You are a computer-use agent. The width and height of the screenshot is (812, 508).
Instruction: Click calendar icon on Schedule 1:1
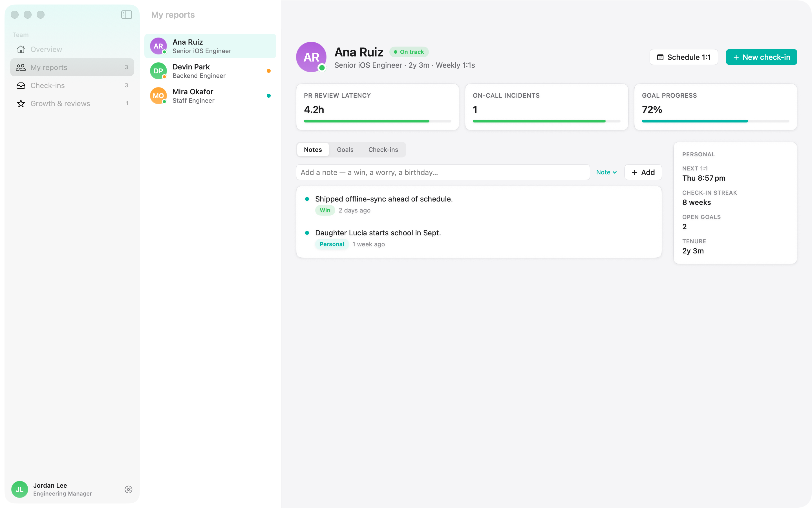point(660,57)
